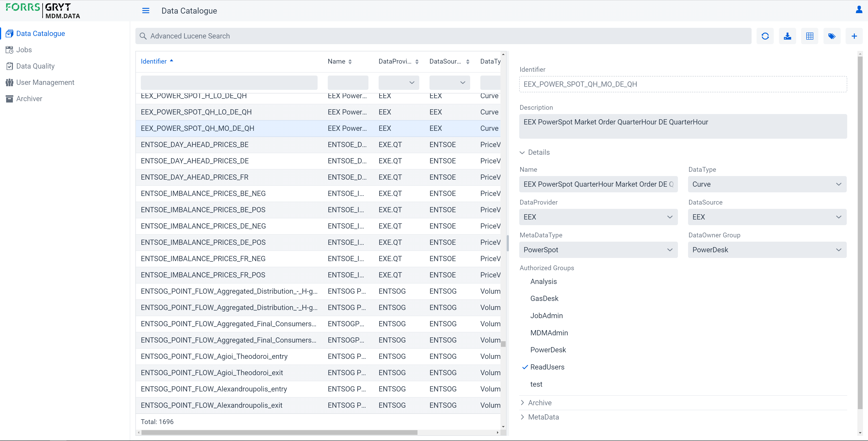The width and height of the screenshot is (868, 441).
Task: Click the Total: 1696 footer text
Action: click(157, 422)
